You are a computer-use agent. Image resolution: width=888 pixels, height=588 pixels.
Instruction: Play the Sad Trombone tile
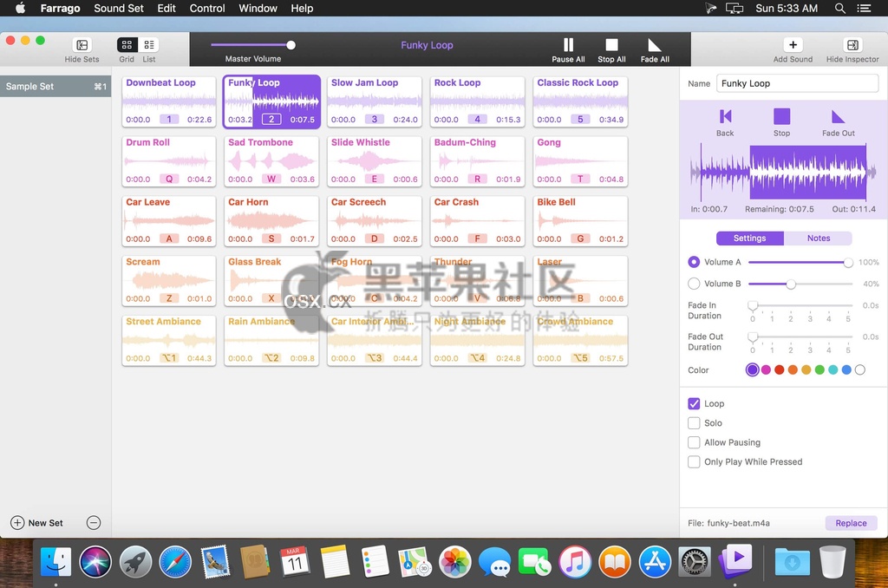271,161
